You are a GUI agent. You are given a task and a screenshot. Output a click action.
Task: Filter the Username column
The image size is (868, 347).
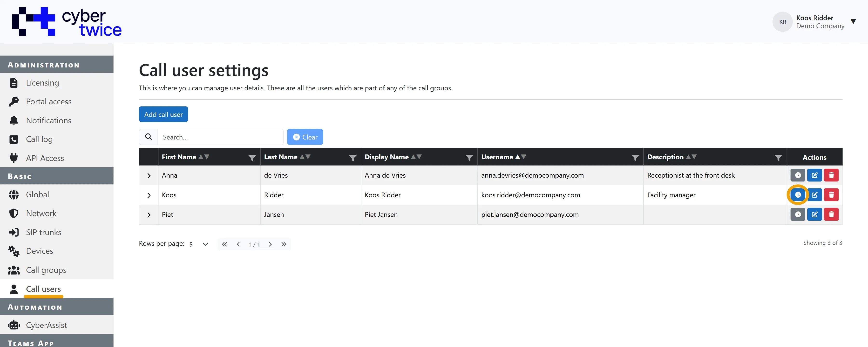(635, 158)
